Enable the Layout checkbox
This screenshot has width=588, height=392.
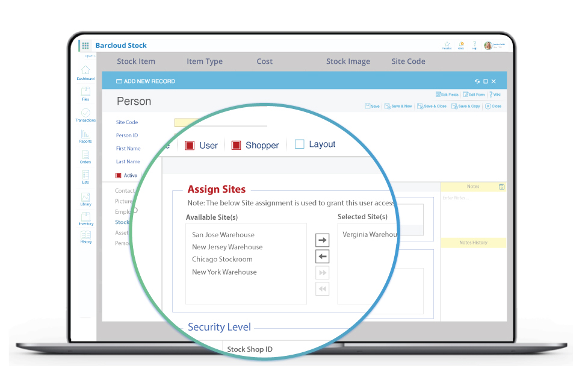300,144
